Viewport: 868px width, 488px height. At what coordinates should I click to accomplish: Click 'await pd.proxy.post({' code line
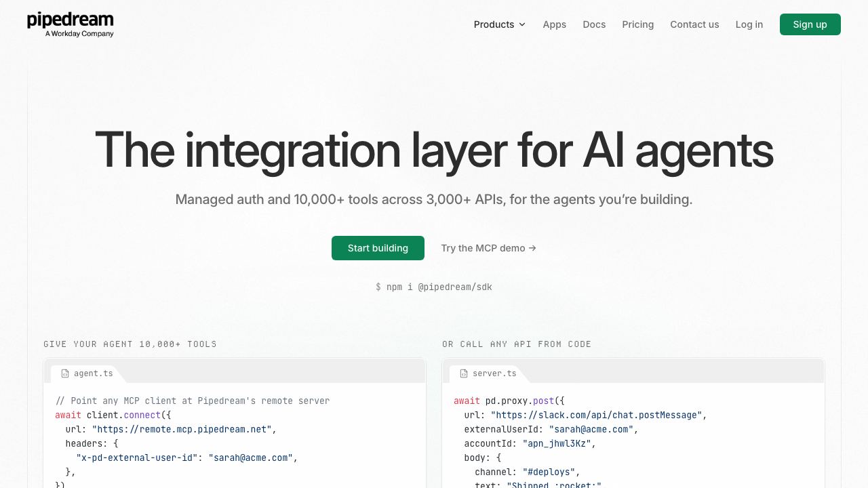click(x=509, y=401)
